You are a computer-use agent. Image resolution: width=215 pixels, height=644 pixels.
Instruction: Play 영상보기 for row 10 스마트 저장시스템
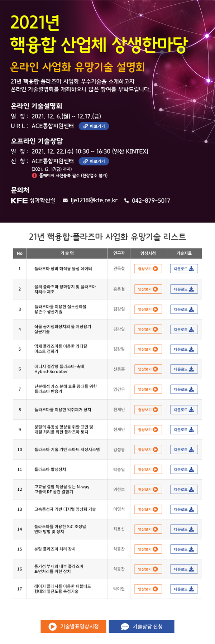(148, 450)
